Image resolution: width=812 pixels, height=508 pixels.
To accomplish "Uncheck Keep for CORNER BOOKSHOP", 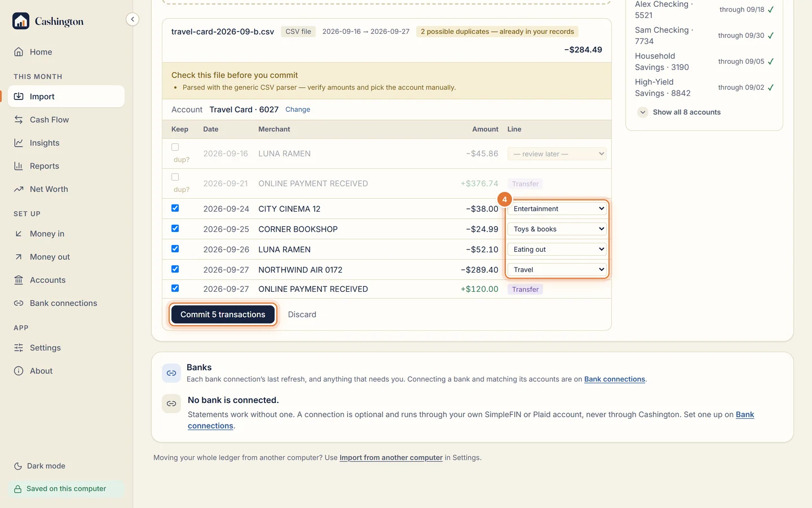I will point(175,229).
